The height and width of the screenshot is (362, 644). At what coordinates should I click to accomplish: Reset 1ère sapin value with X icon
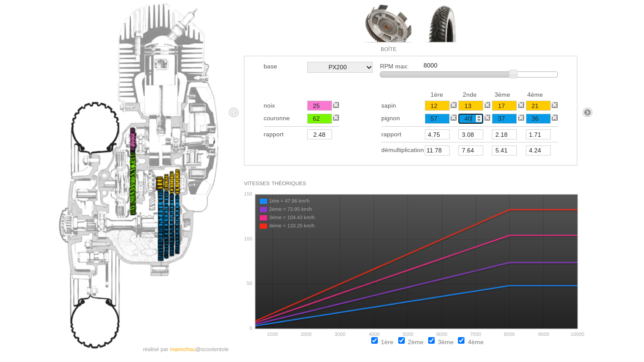[454, 105]
